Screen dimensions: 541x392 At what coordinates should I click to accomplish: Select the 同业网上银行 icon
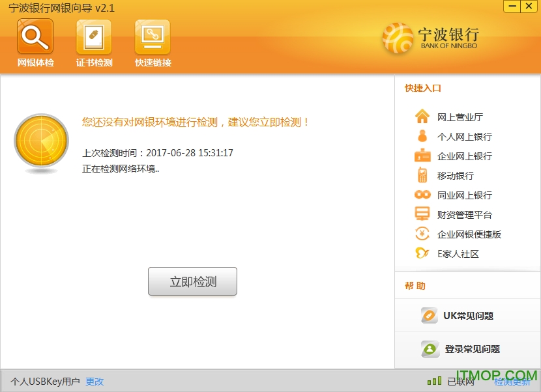[x=422, y=195]
